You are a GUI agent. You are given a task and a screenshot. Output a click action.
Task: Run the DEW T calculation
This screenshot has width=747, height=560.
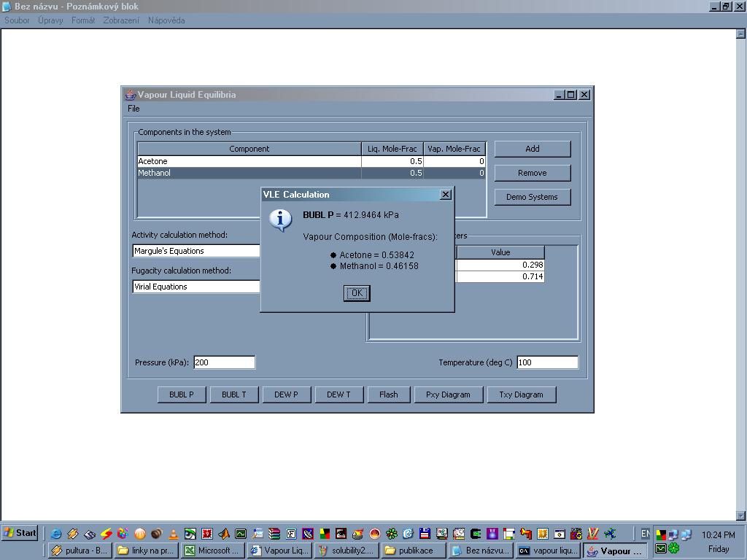[x=338, y=394]
